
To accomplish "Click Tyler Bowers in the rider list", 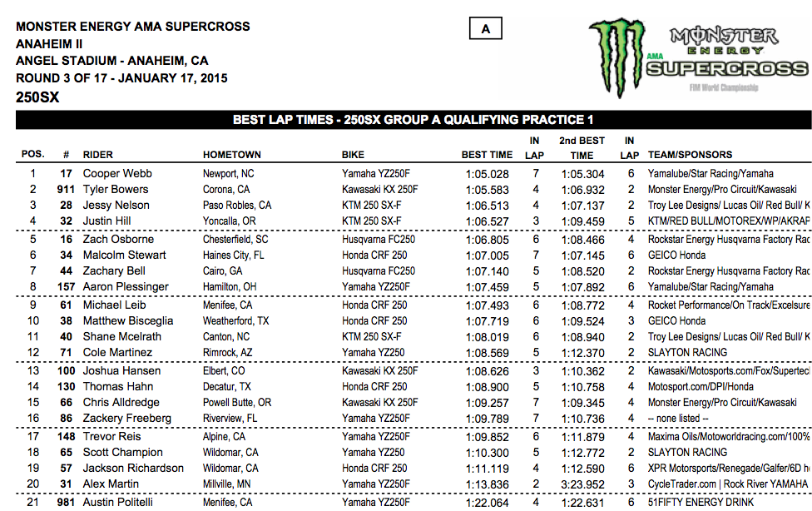I will tap(116, 190).
